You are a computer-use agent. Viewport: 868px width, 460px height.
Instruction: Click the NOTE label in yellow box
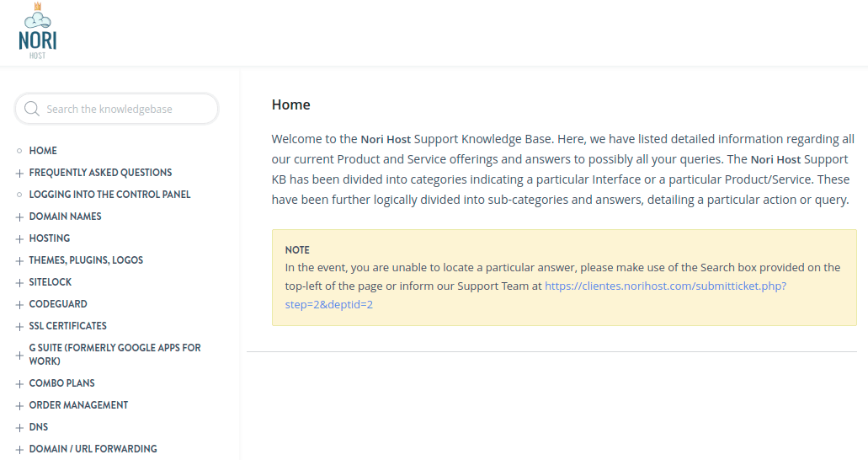coord(297,250)
